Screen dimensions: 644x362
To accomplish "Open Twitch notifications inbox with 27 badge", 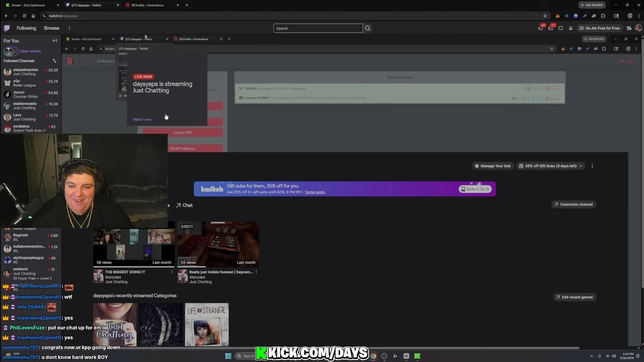I will [550, 28].
